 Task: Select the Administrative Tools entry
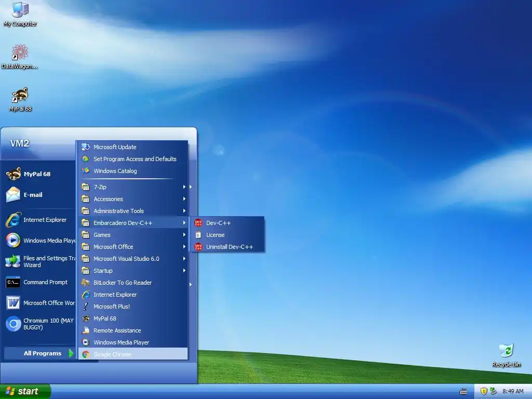133,211
